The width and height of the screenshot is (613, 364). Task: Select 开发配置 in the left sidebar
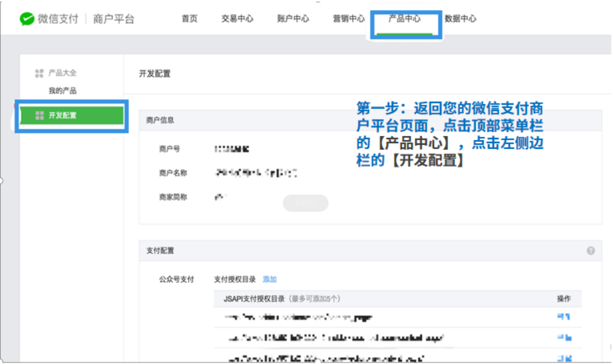(72, 116)
